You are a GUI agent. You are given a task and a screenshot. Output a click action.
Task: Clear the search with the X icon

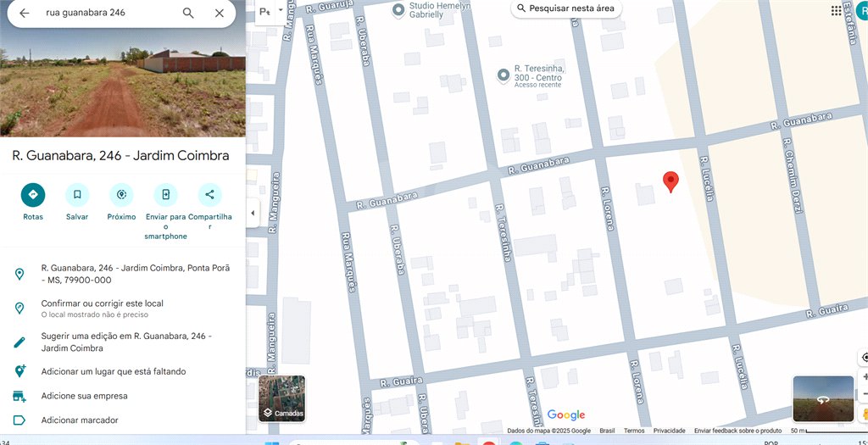click(220, 13)
